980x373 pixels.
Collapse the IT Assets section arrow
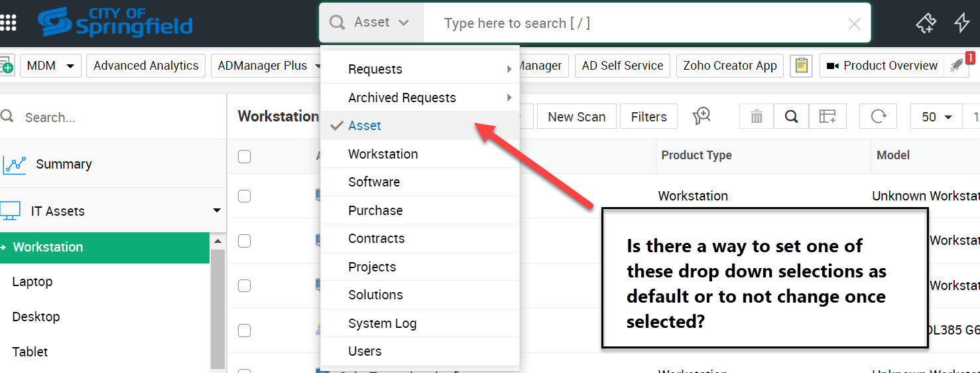pos(216,210)
